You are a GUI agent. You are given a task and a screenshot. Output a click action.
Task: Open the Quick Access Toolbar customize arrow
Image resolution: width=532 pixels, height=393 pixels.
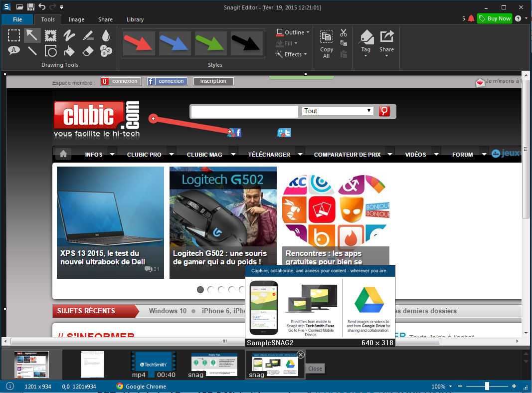pyautogui.click(x=61, y=7)
